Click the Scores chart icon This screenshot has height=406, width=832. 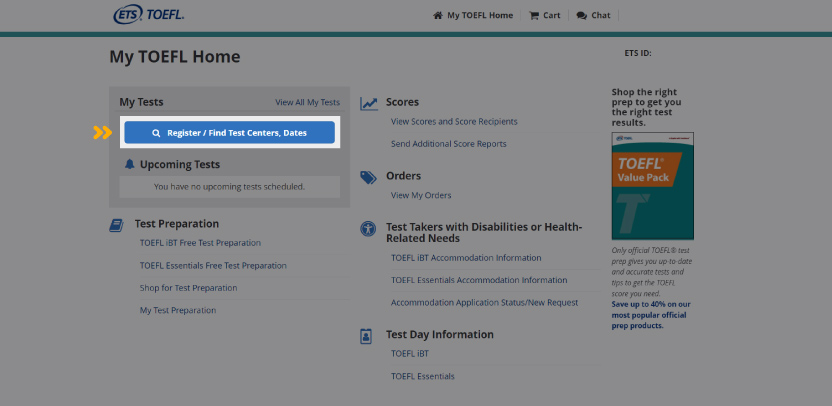tap(369, 103)
